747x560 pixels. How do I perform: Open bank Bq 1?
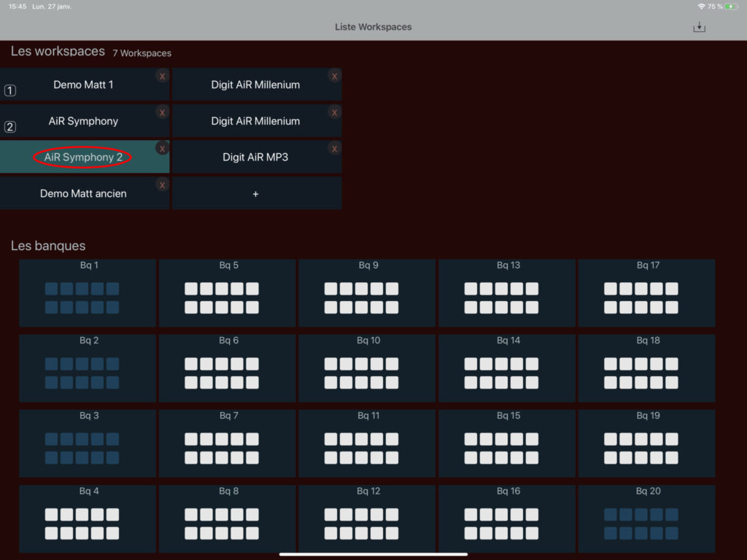pyautogui.click(x=88, y=293)
